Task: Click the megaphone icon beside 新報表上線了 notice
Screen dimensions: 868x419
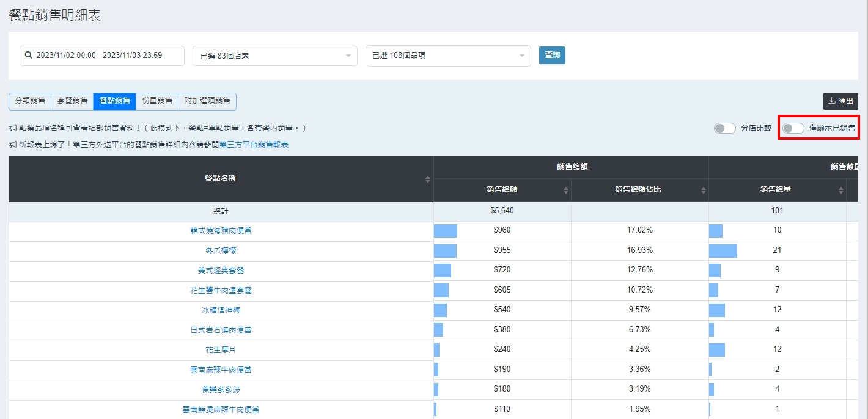Action: click(x=12, y=145)
